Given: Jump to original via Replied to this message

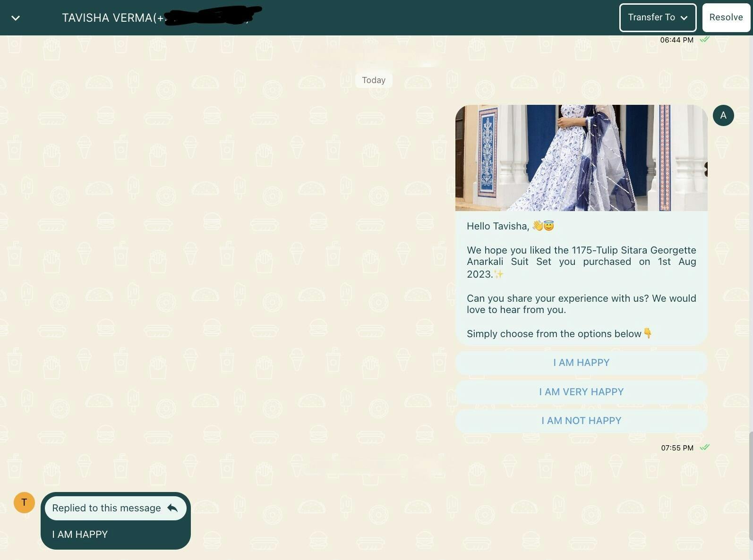Looking at the screenshot, I should tap(107, 508).
